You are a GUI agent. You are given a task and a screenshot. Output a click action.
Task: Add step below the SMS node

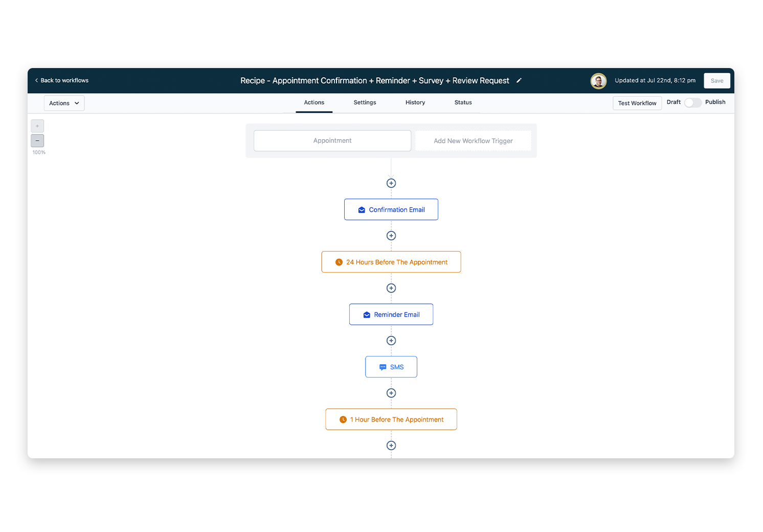click(391, 393)
